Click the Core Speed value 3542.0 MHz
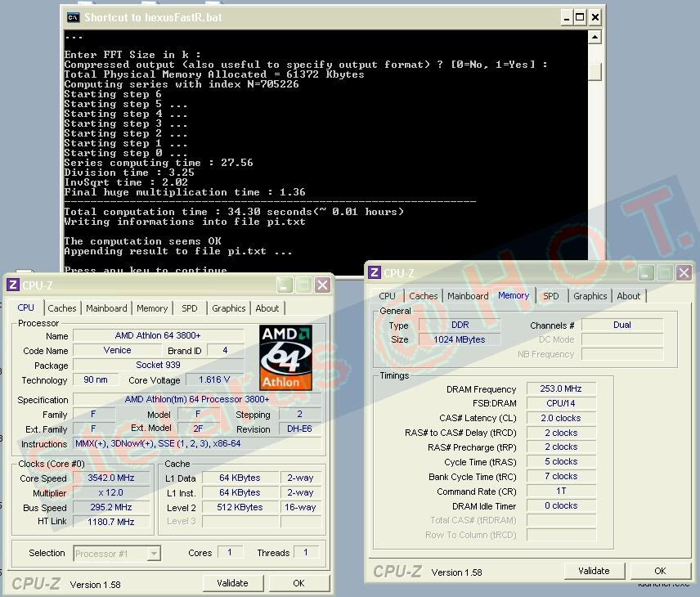 point(111,478)
